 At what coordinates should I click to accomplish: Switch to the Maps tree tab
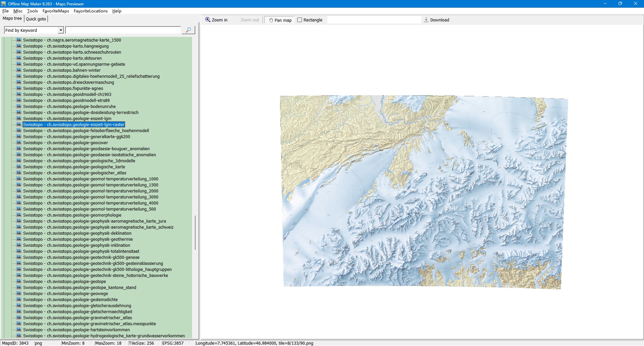pos(12,18)
